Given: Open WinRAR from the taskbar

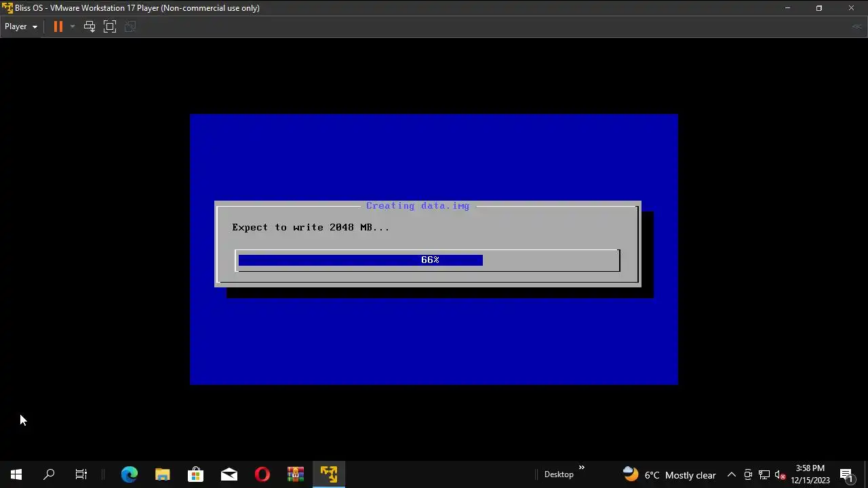Looking at the screenshot, I should click(x=295, y=474).
